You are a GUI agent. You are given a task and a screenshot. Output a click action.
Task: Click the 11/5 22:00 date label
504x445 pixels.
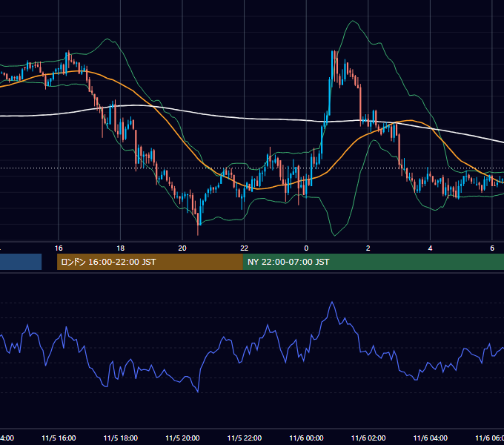(x=245, y=438)
